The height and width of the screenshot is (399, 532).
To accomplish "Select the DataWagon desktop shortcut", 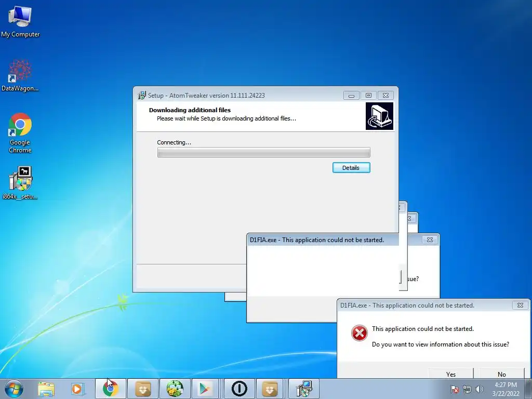I will [20, 75].
